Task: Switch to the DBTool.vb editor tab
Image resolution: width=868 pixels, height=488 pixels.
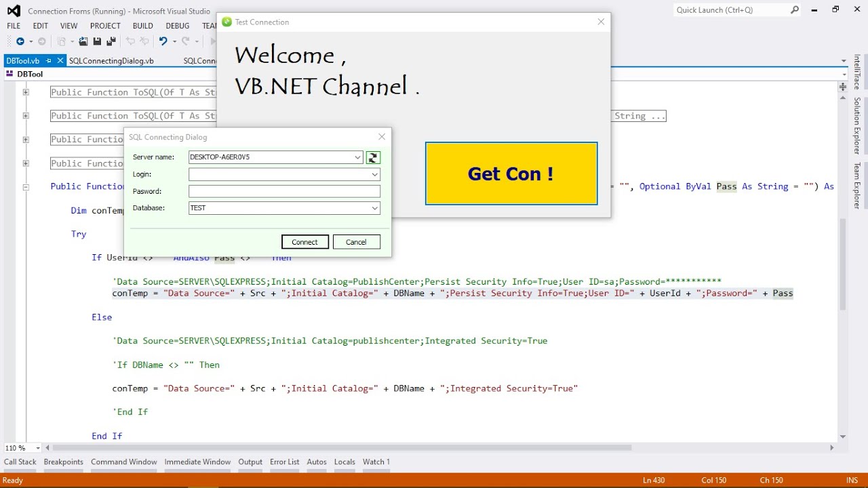Action: point(22,61)
